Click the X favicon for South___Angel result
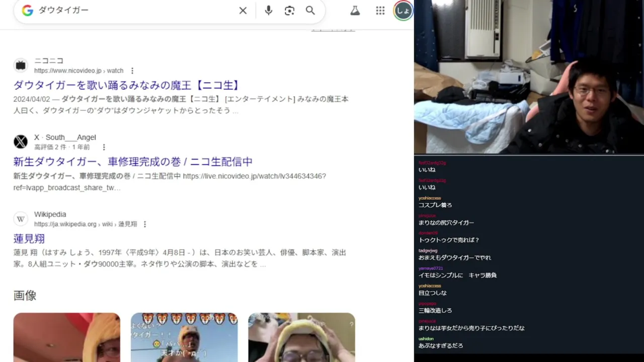Image resolution: width=644 pixels, height=362 pixels. point(21,142)
